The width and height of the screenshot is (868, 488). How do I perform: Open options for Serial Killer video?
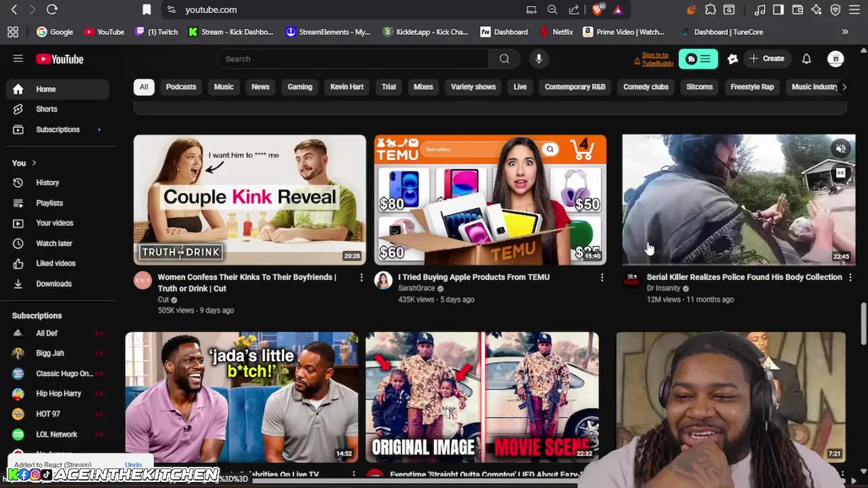850,277
